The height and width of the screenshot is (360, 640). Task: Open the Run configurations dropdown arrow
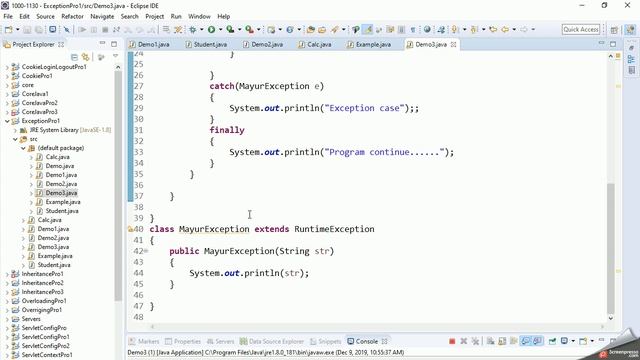(220, 29)
